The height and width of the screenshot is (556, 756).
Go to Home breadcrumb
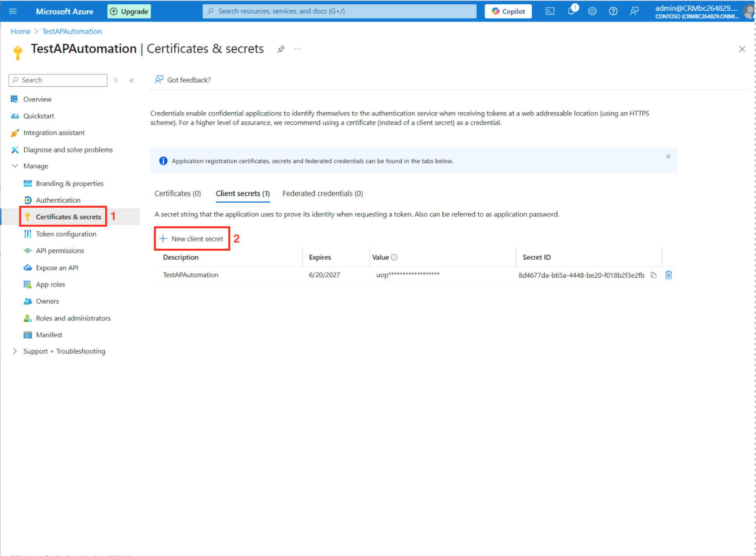pos(21,31)
